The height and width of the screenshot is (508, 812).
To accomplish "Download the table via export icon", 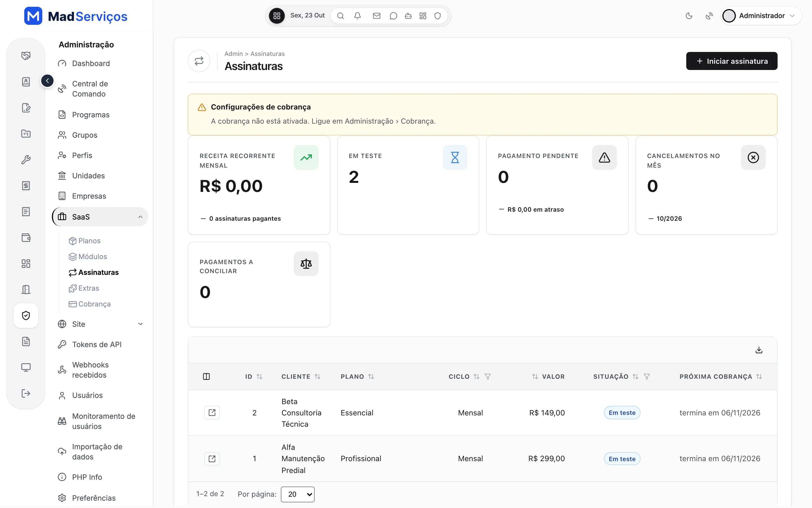I will [759, 350].
